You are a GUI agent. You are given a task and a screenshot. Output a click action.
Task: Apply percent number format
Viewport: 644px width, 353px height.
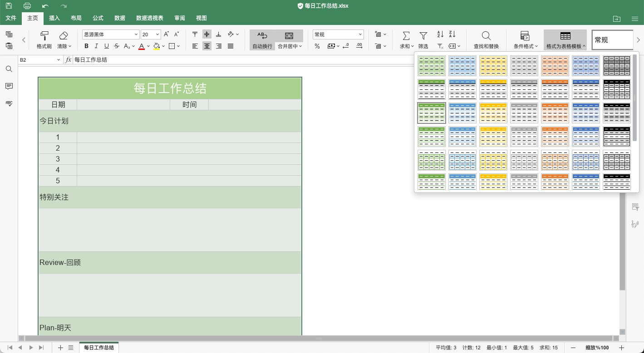pyautogui.click(x=317, y=46)
